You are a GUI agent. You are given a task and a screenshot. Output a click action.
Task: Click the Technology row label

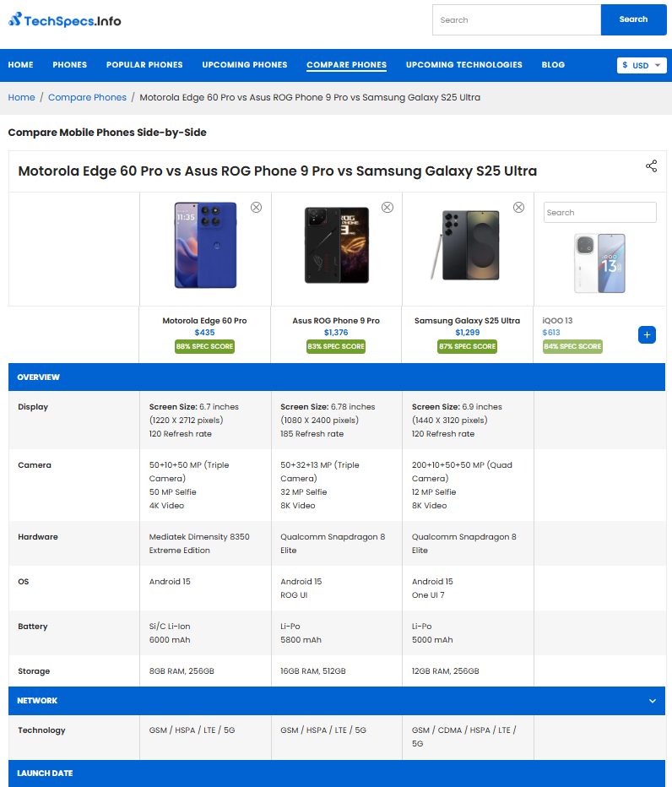click(x=41, y=730)
